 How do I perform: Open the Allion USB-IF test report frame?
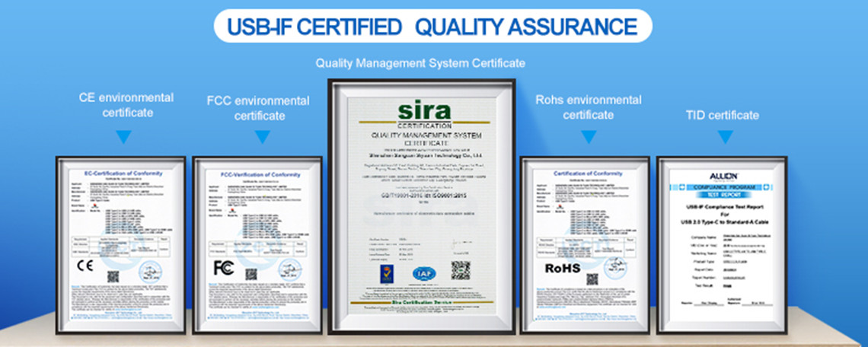[722, 245]
